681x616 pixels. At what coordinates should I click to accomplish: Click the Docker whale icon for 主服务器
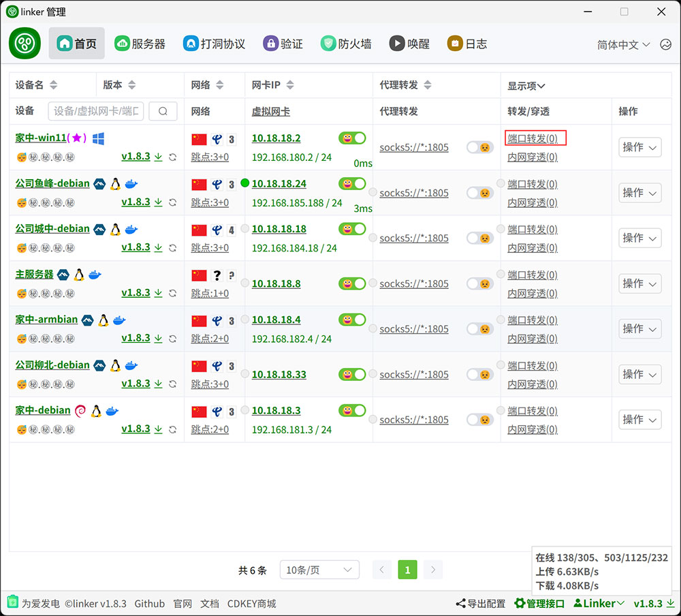tap(95, 275)
